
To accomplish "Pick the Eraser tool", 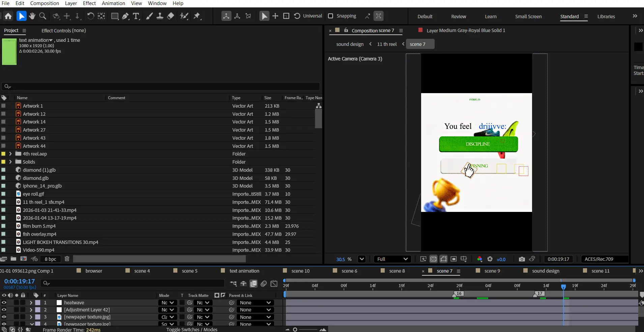I will tap(171, 16).
